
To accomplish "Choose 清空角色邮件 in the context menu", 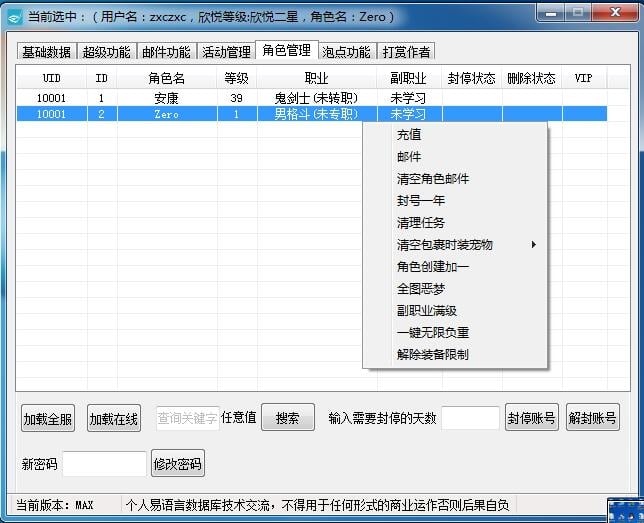I will coord(432,179).
